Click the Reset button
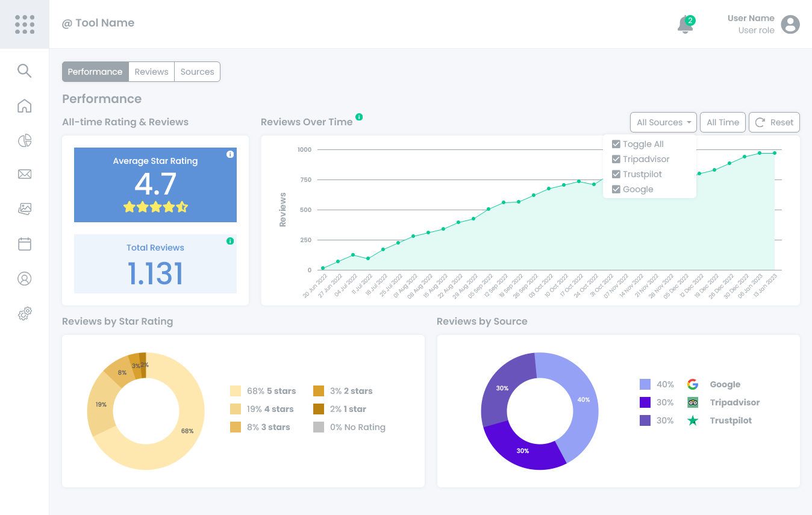This screenshot has height=515, width=812. 774,122
